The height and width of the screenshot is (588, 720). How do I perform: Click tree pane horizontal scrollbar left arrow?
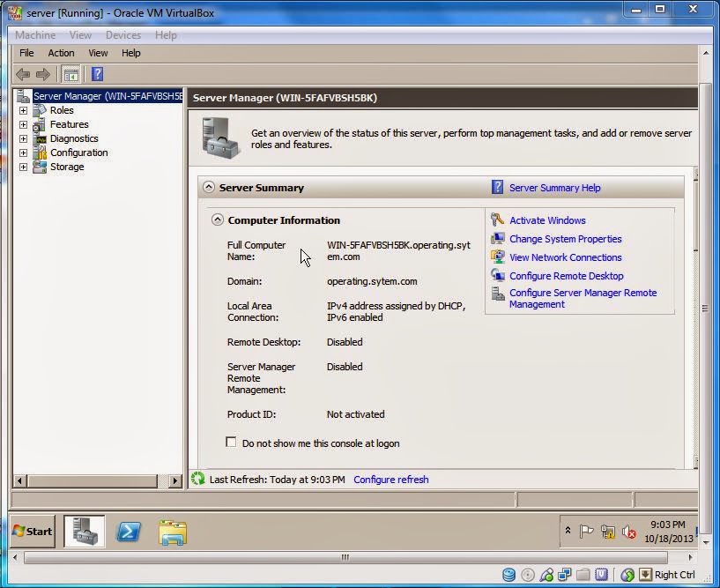point(19,481)
